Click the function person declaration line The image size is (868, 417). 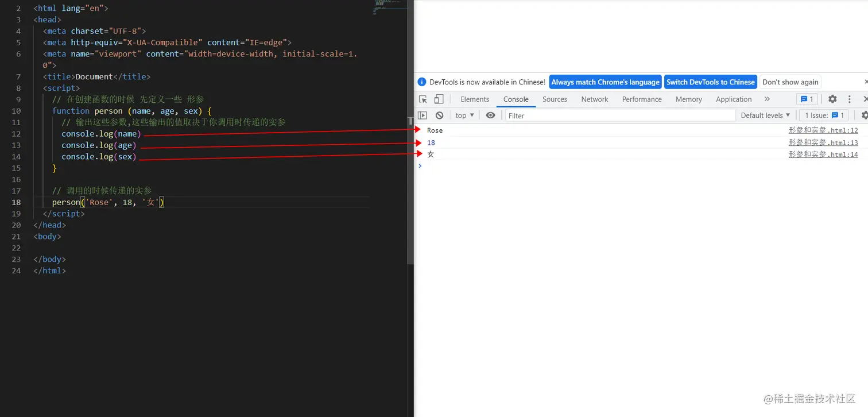(x=132, y=111)
